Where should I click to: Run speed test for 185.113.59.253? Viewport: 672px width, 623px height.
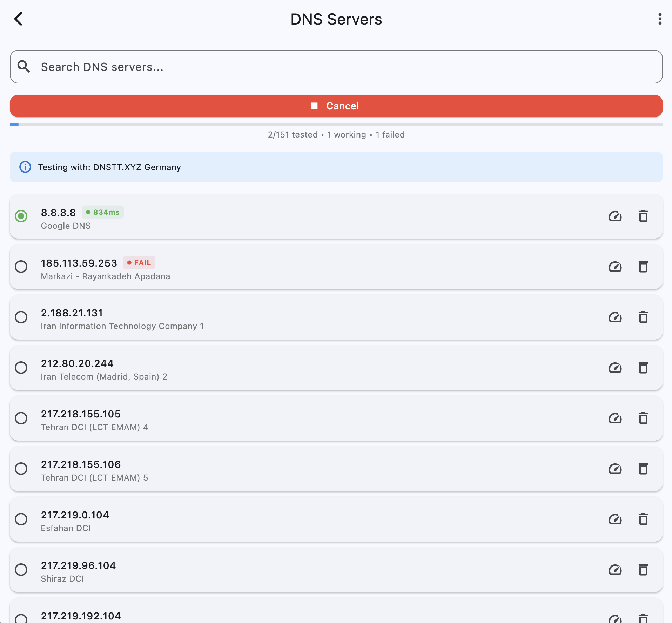615,267
